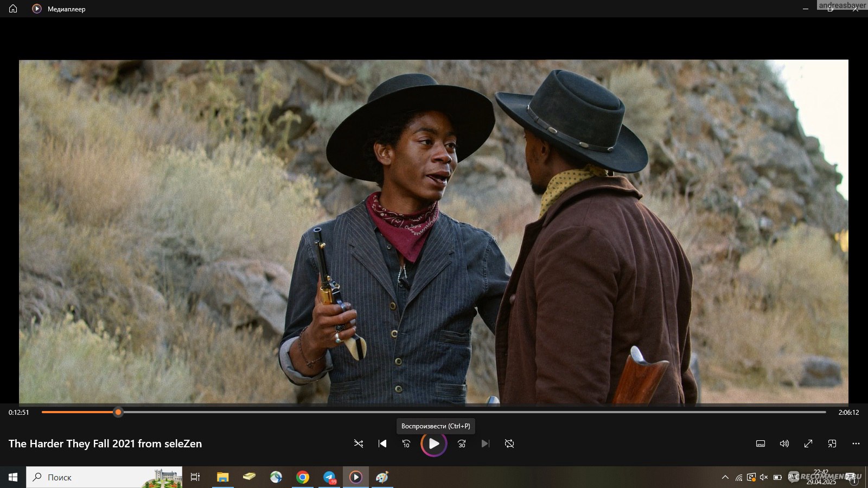Minimize the Media Player window
The height and width of the screenshot is (488, 868).
point(806,9)
